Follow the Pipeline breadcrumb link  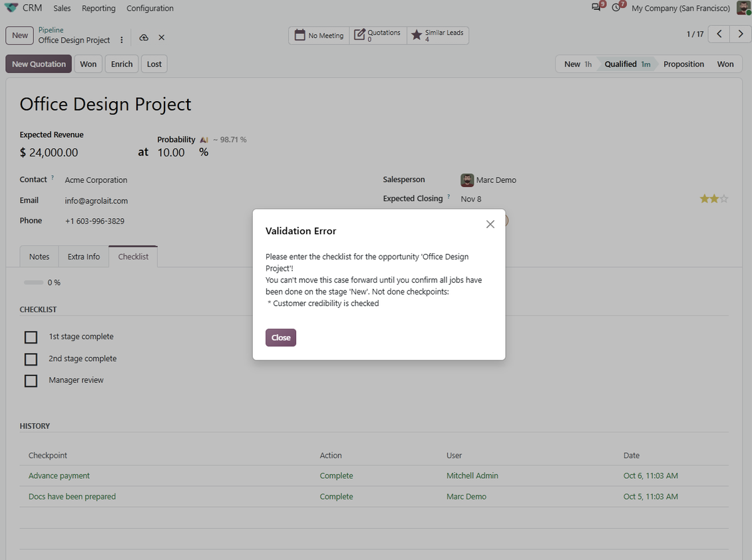(x=51, y=30)
